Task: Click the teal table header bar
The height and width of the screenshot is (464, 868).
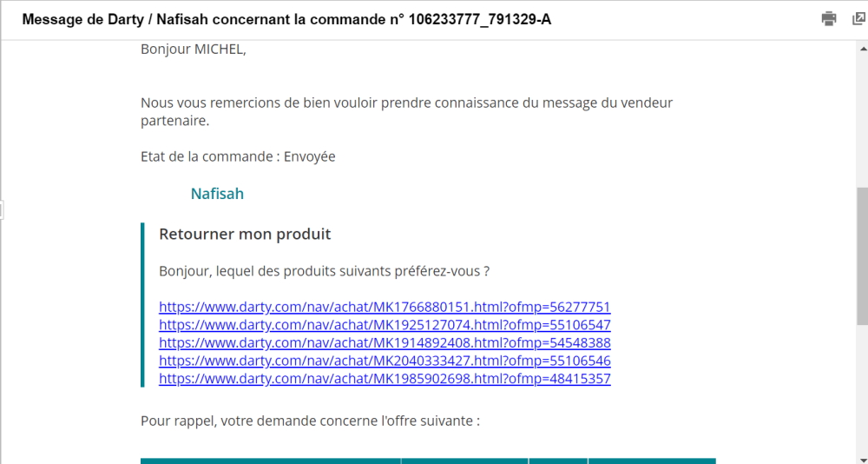Action: (x=428, y=461)
